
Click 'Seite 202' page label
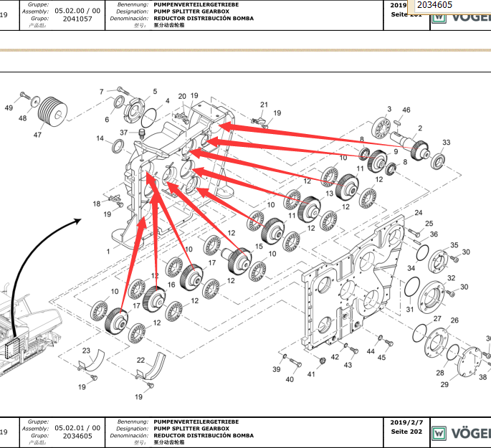(x=406, y=432)
